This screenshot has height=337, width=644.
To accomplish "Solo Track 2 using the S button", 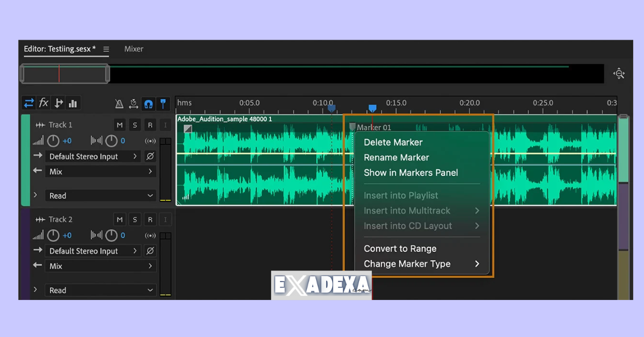I will 135,219.
